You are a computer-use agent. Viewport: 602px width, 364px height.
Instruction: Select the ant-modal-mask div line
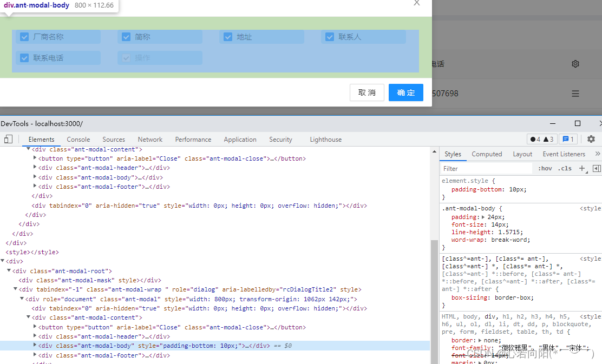point(90,280)
